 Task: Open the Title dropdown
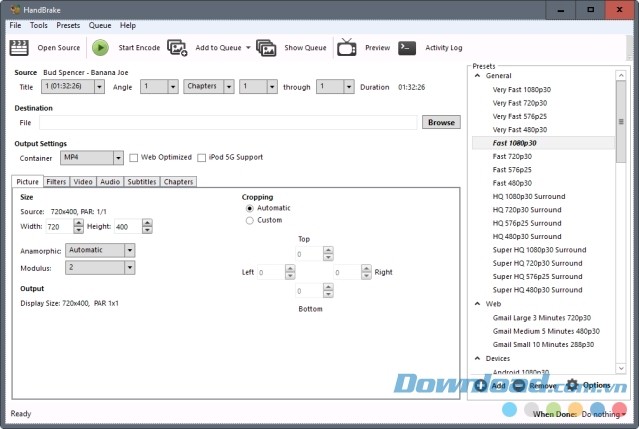coord(73,86)
